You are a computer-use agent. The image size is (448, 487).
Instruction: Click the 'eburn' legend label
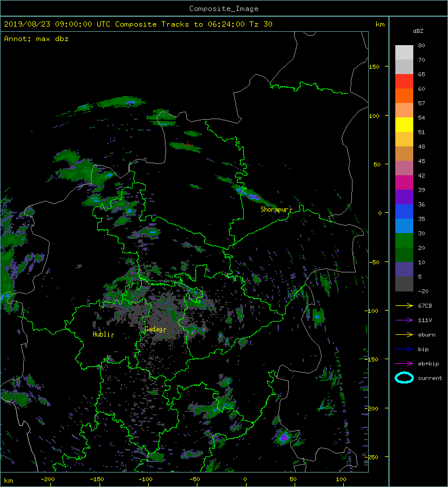click(427, 334)
